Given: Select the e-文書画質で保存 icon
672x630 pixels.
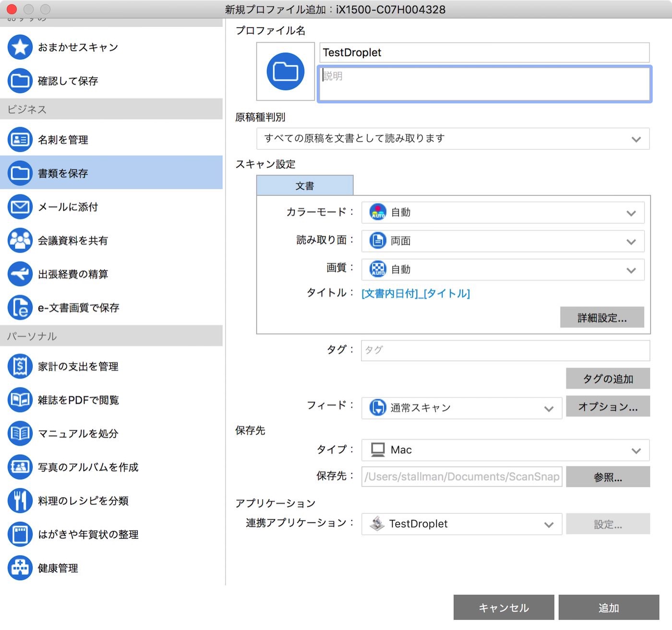Looking at the screenshot, I should (20, 308).
